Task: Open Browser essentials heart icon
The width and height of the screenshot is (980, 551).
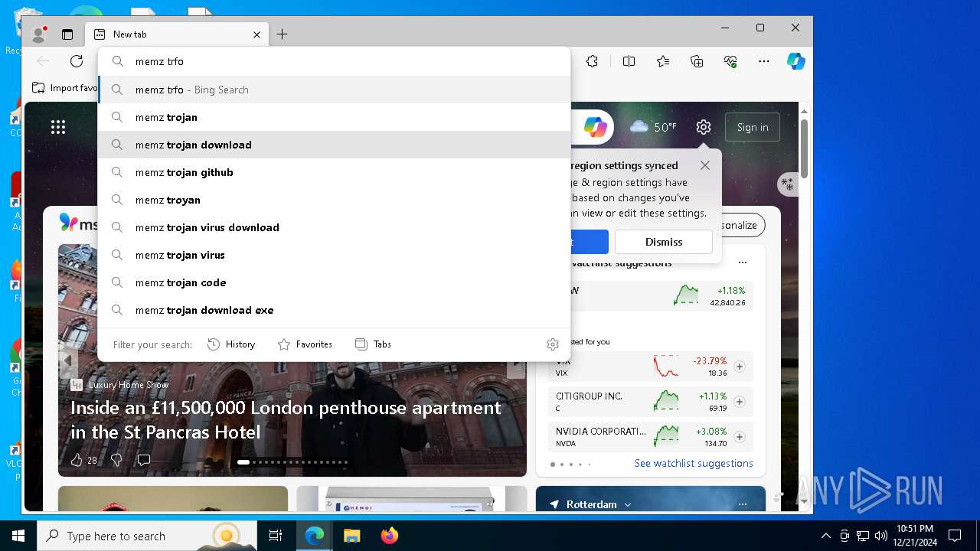Action: [x=730, y=61]
